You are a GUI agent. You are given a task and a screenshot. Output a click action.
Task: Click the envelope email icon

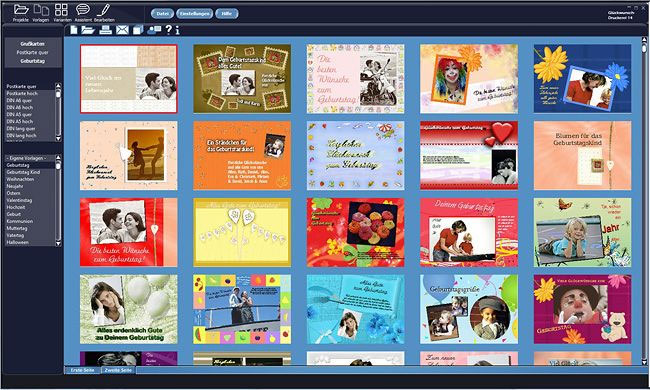coord(122,29)
